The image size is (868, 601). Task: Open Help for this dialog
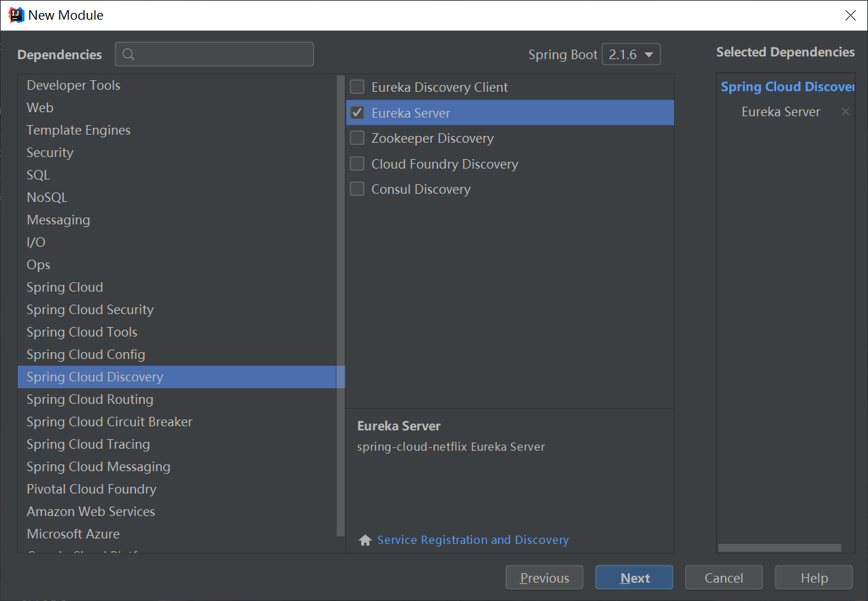tap(814, 578)
